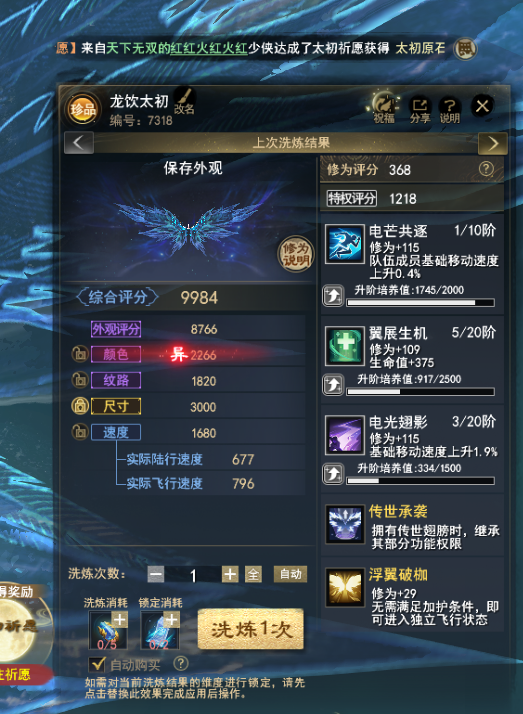Toggle the lock beside 颜色 attribute
Image resolution: width=523 pixels, height=714 pixels.
click(x=80, y=354)
